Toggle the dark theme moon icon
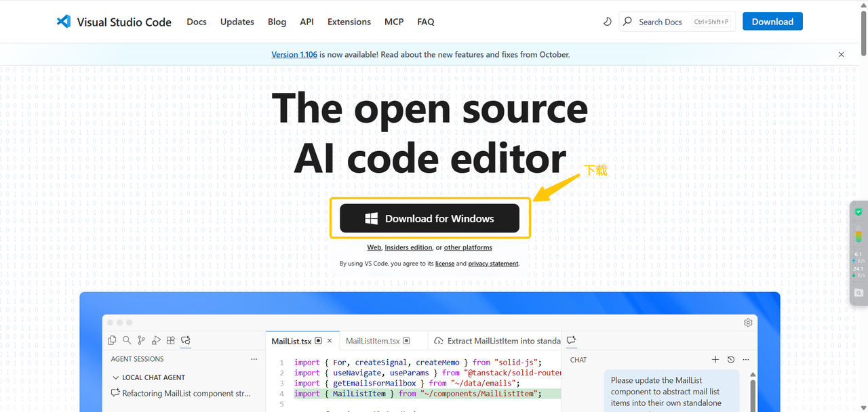The image size is (868, 412). (x=608, y=22)
